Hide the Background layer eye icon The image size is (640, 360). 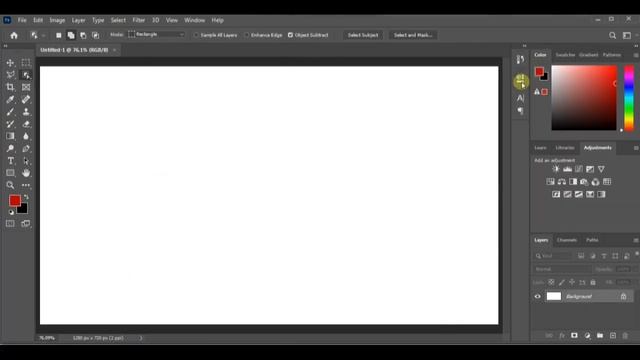[538, 297]
